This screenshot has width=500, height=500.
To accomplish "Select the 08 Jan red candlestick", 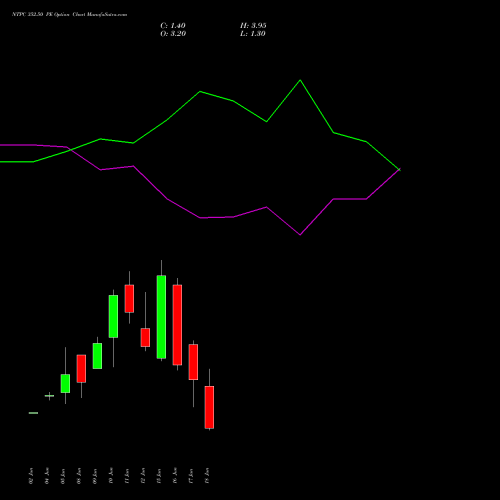I will click(x=81, y=369).
